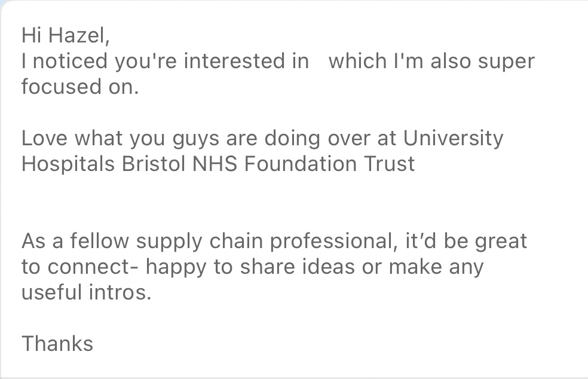Click the words "which I'm also super"
This screenshot has height=379, width=588.
point(431,61)
